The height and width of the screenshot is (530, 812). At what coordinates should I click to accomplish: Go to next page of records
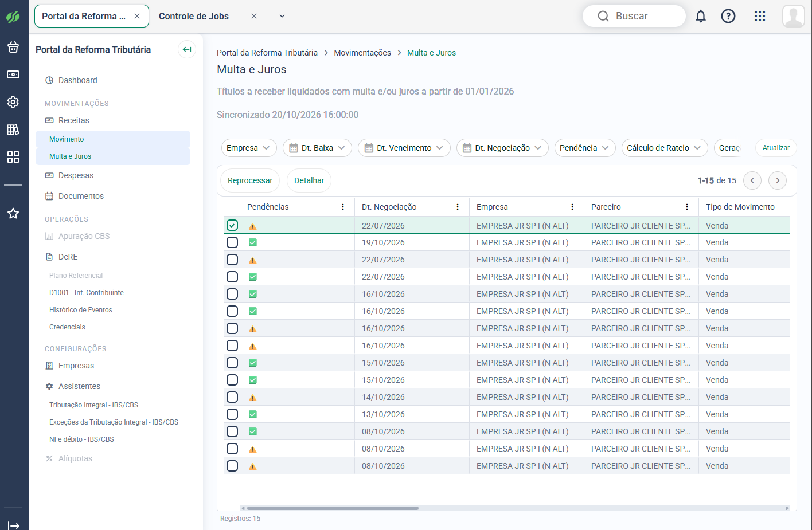778,180
